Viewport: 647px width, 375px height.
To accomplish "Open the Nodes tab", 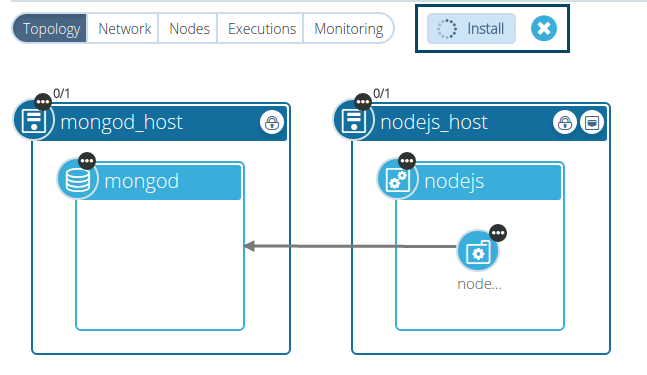I will pyautogui.click(x=189, y=28).
